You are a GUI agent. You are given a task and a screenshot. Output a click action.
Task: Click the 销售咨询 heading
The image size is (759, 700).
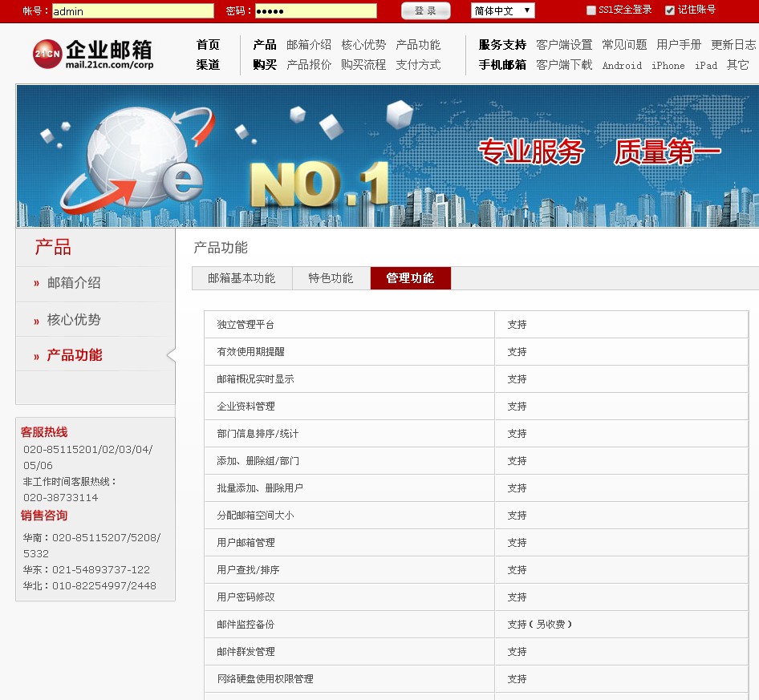(x=44, y=516)
